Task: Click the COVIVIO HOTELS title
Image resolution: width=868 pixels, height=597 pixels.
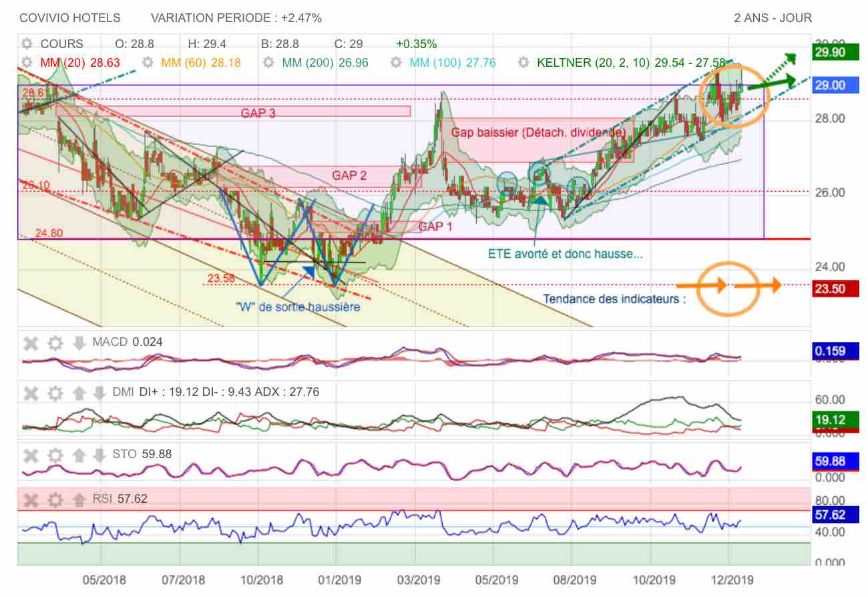Action: point(70,18)
